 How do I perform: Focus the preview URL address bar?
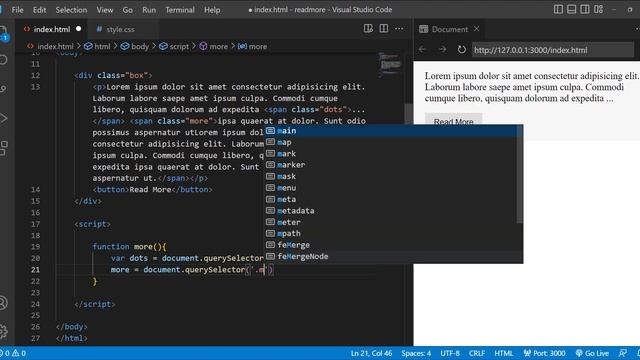[553, 50]
